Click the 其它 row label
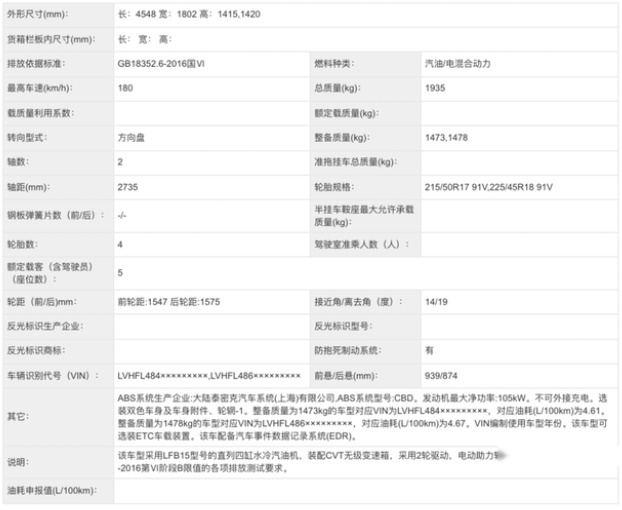The image size is (622, 510). tap(18, 417)
